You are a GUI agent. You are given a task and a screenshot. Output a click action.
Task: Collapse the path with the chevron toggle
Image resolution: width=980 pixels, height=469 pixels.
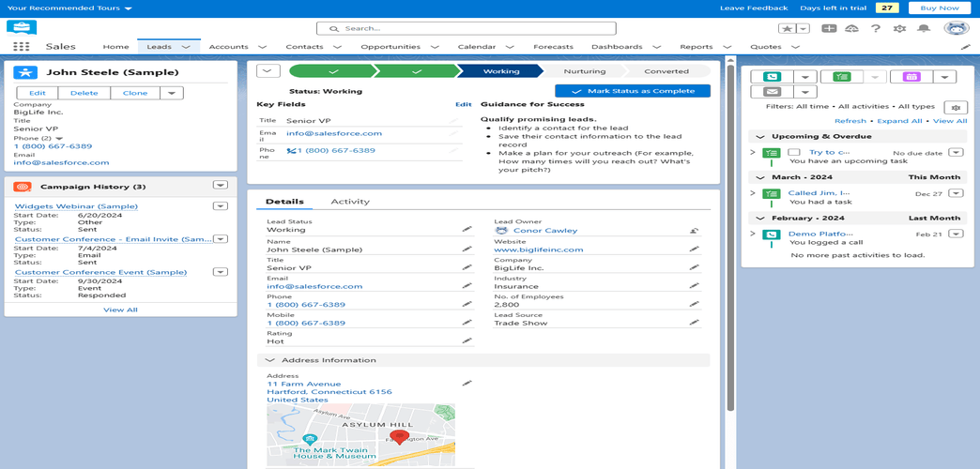tap(268, 70)
